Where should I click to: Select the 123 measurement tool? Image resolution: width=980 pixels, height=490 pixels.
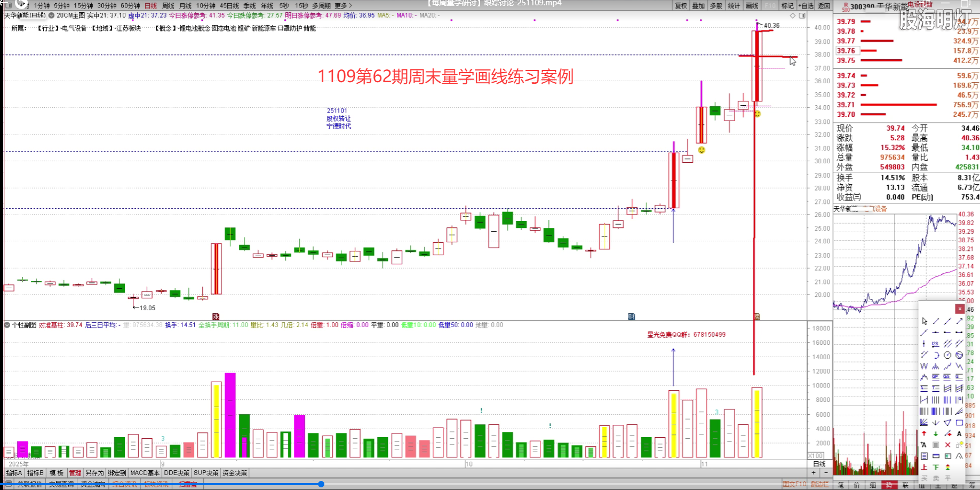pos(935,344)
